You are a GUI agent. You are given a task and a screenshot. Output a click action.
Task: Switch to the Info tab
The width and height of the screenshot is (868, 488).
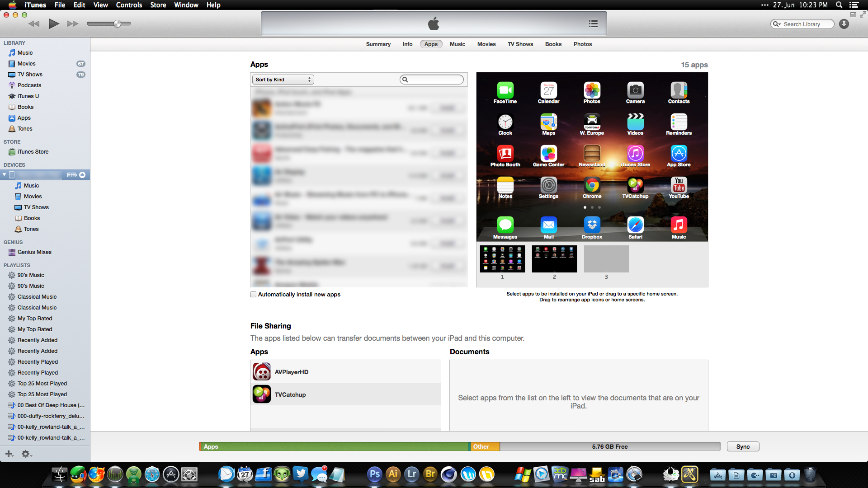pyautogui.click(x=407, y=44)
